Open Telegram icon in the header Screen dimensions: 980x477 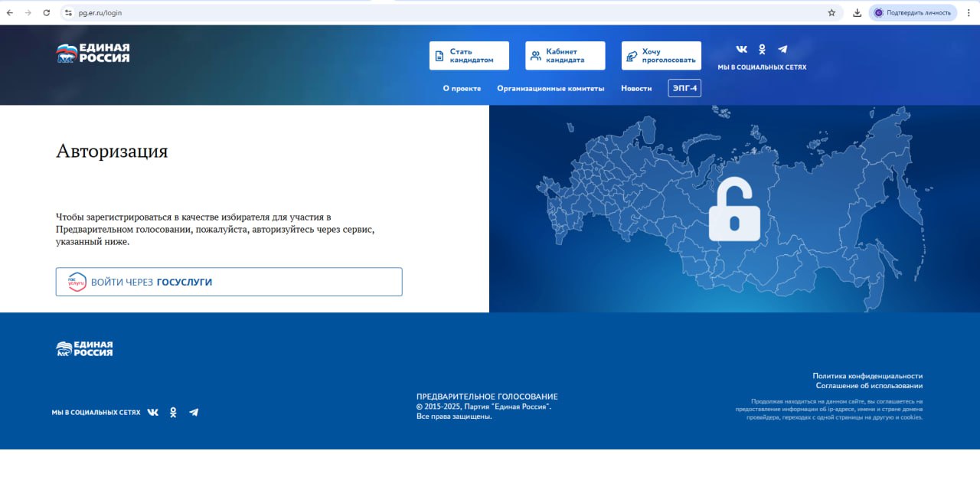coord(782,49)
